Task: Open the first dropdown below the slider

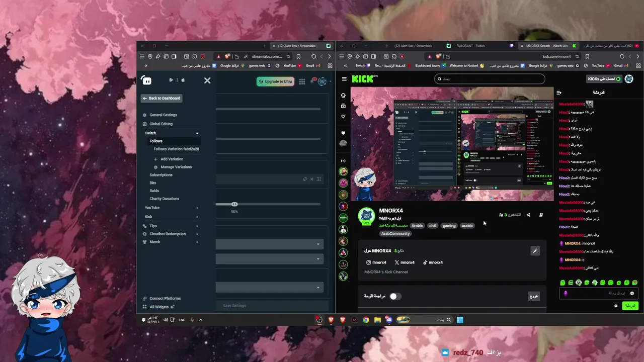Action: point(269,244)
